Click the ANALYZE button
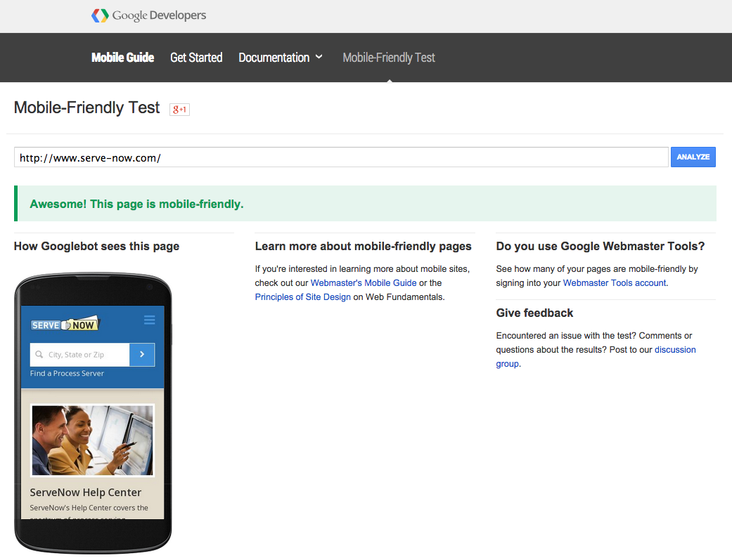732x560 pixels. tap(693, 157)
